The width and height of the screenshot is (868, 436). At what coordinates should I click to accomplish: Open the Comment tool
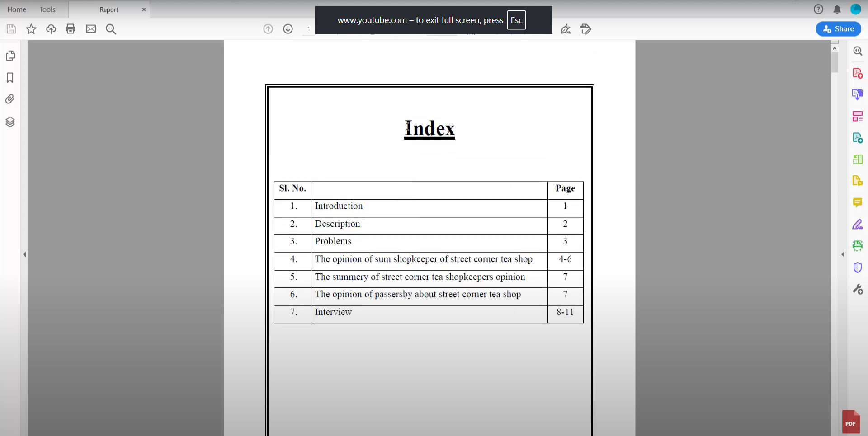coord(858,203)
